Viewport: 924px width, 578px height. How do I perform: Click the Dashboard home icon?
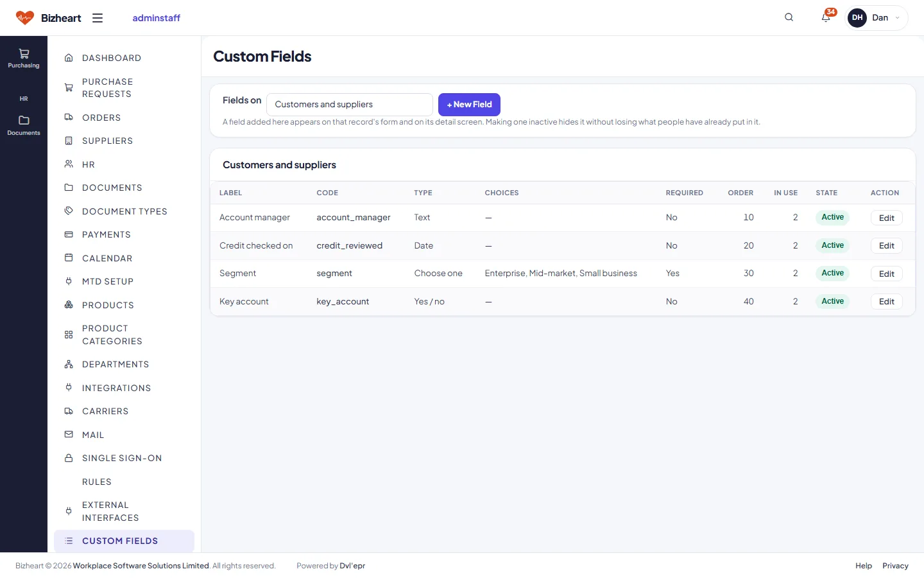tap(69, 58)
